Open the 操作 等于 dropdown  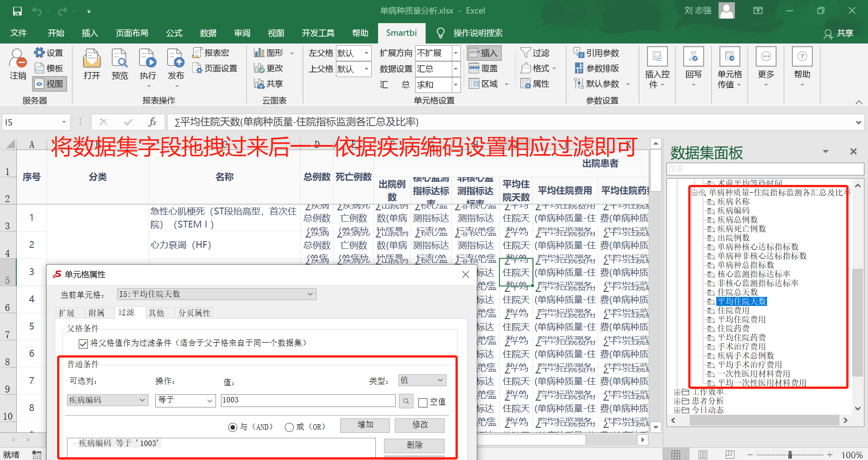coord(185,400)
